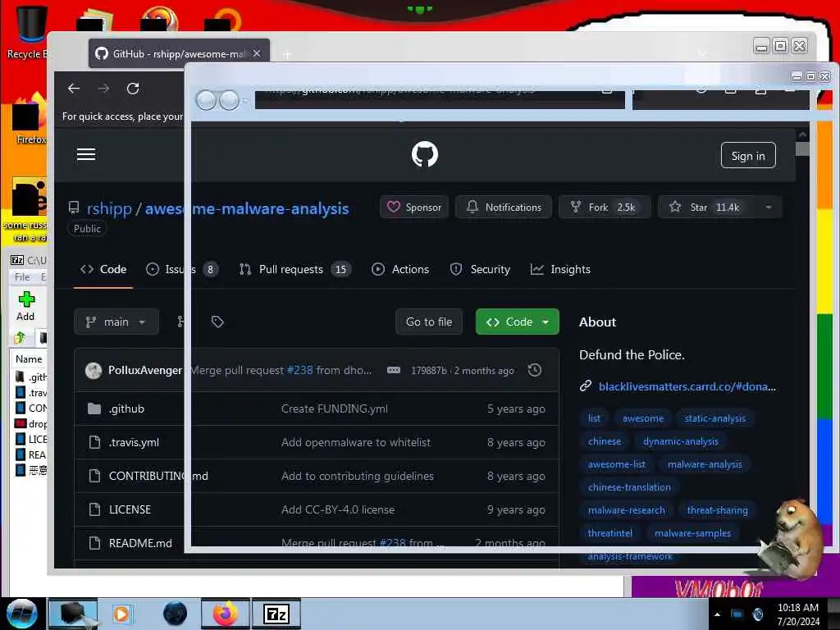The height and width of the screenshot is (630, 840).
Task: Open the Issues tab
Action: pos(181,269)
